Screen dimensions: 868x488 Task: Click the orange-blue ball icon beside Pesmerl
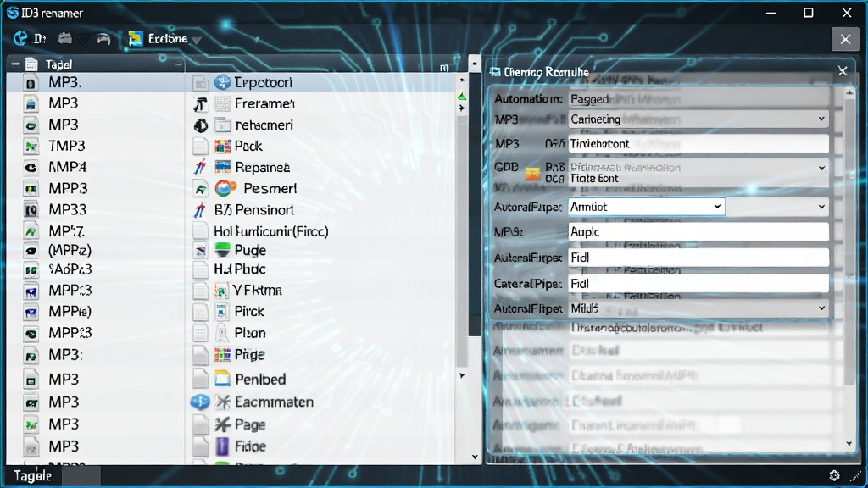click(225, 189)
